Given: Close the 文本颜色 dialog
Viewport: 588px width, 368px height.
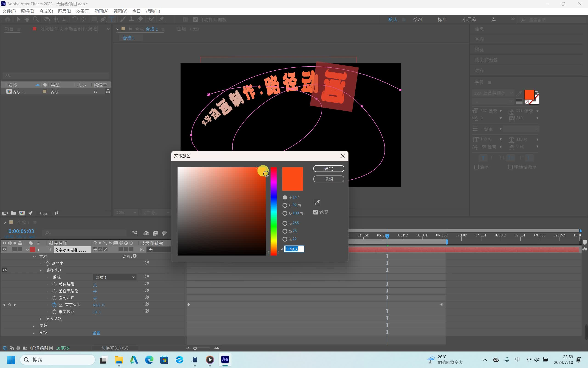Looking at the screenshot, I should pyautogui.click(x=343, y=156).
